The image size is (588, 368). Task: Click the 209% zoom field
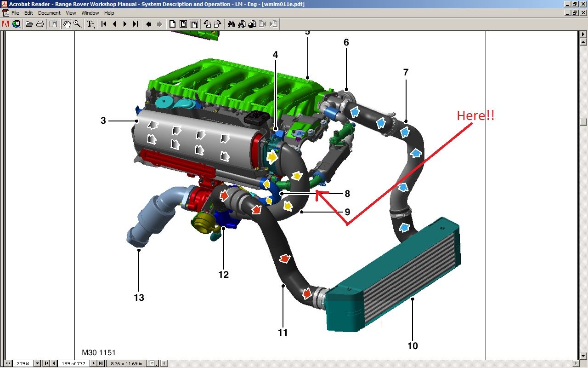point(23,363)
